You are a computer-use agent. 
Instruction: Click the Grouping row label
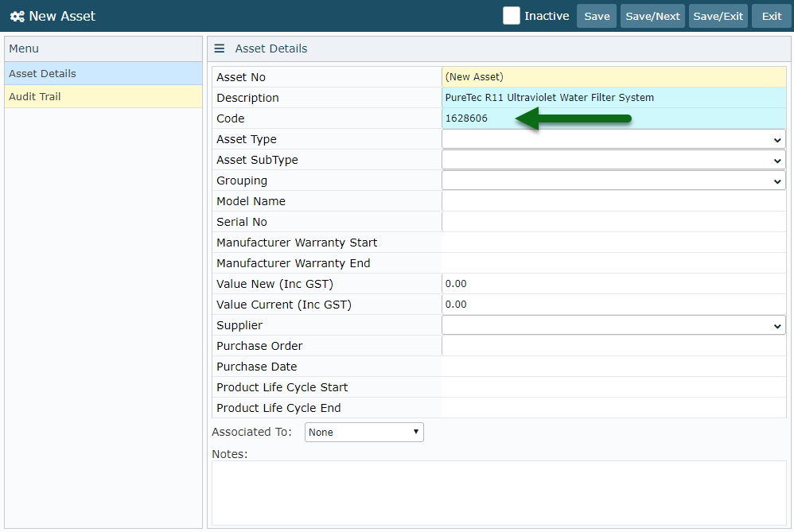point(242,181)
